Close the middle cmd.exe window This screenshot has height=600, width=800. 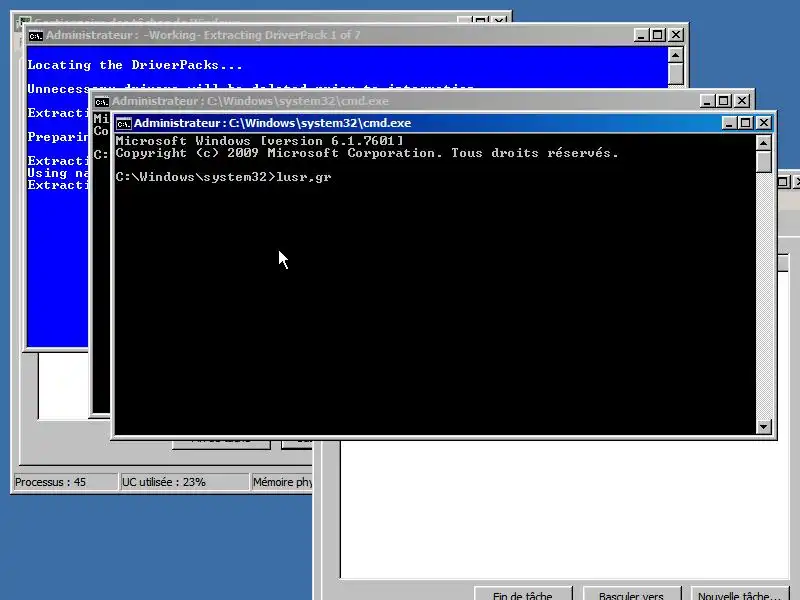[742, 101]
